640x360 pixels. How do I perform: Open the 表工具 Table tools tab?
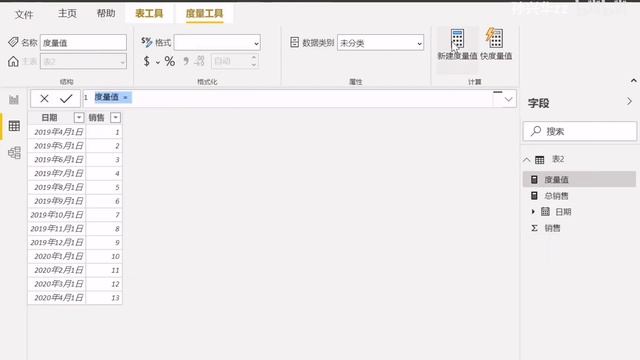tap(149, 13)
